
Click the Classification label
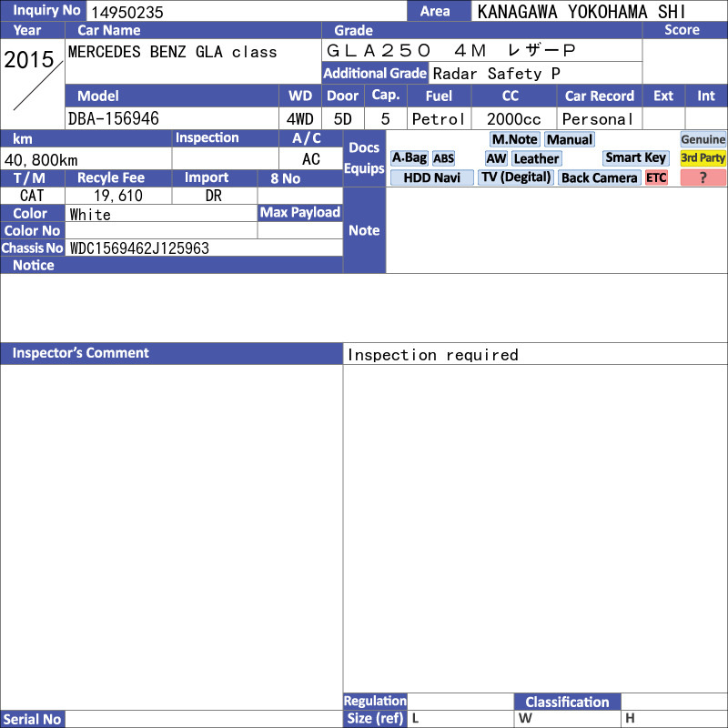(567, 702)
